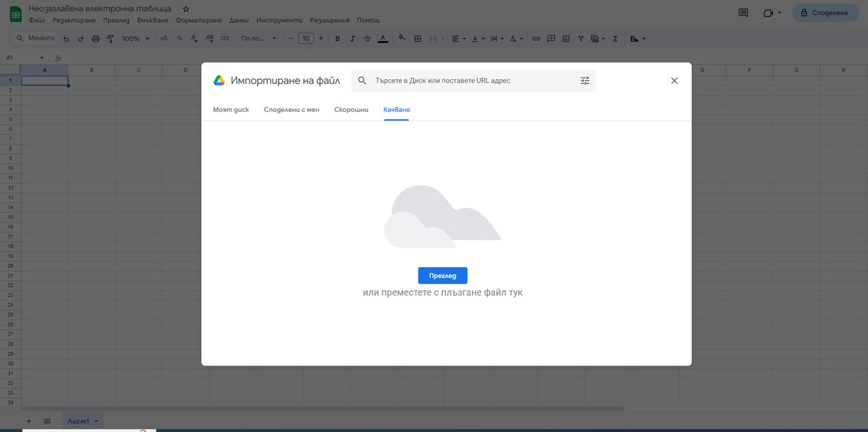Screen dimensions: 868x432
Task: Expand the Лист1 sheet tab menu
Action: (x=96, y=421)
